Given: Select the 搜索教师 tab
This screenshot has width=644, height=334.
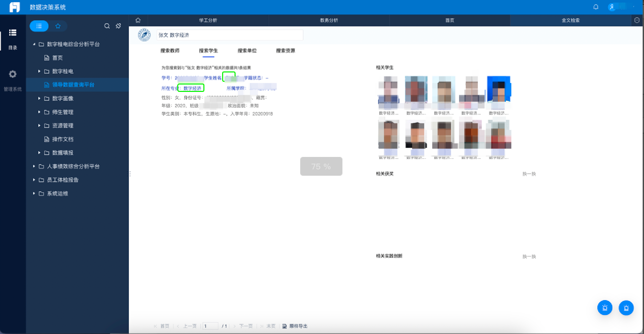Looking at the screenshot, I should coord(170,51).
